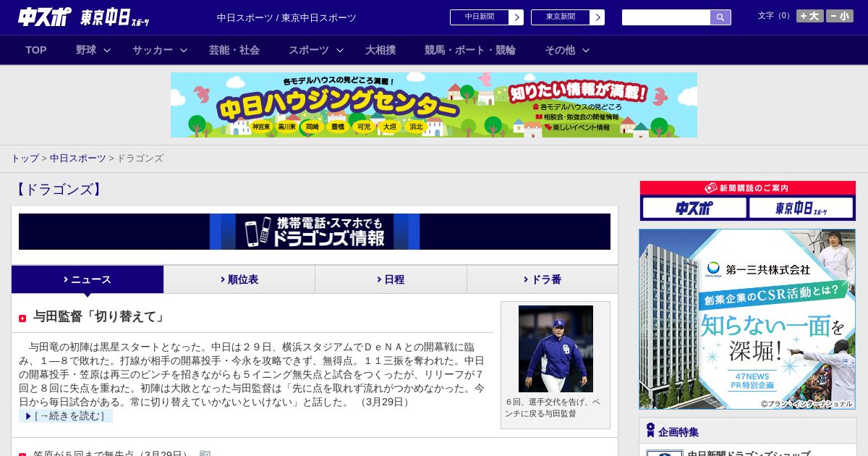Open article headline 与田監督「切り替えて」
The height and width of the screenshot is (456, 868).
point(100,317)
